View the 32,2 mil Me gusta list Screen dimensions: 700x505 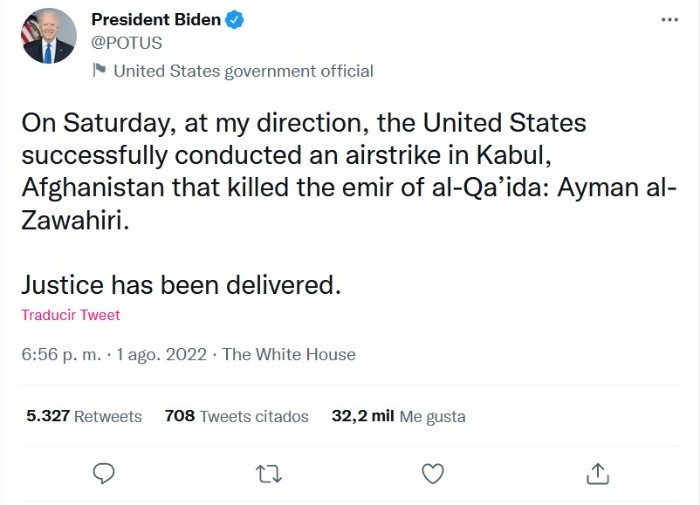point(398,416)
